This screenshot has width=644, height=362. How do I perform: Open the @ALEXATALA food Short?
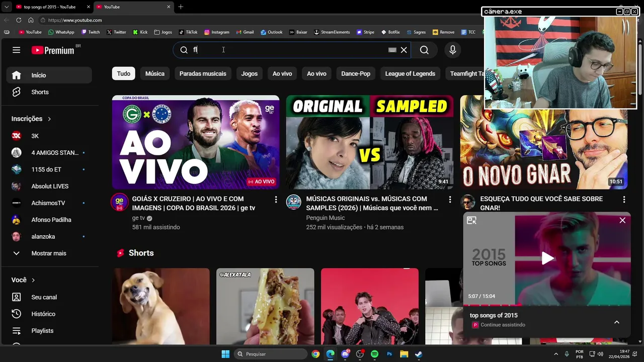[265, 306]
